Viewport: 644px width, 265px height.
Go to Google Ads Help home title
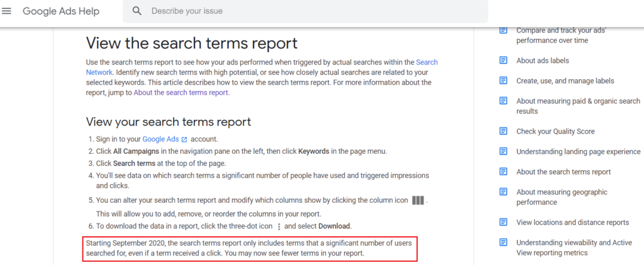click(61, 11)
